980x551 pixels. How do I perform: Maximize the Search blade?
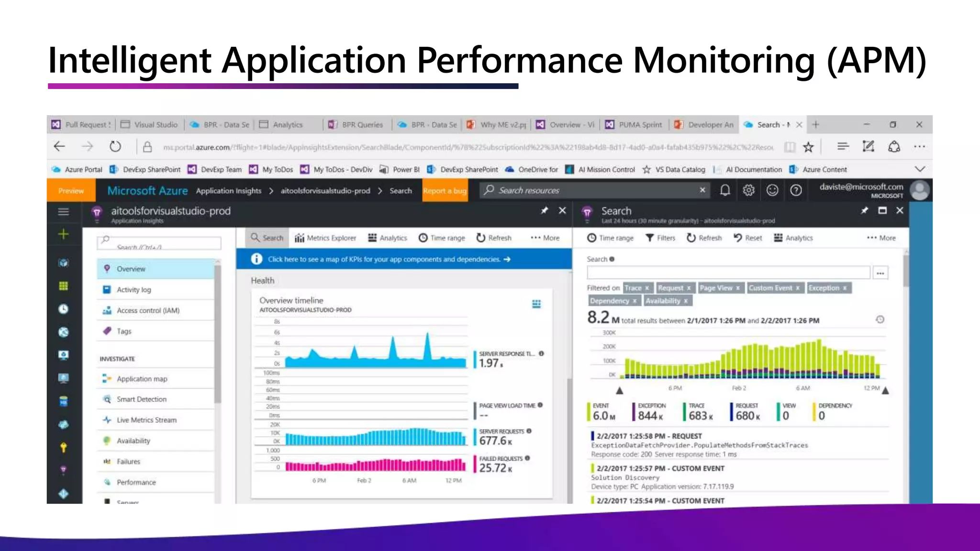point(882,210)
